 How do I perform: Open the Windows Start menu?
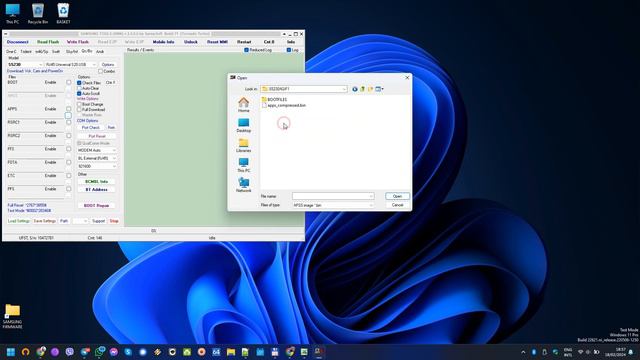(x=11, y=352)
